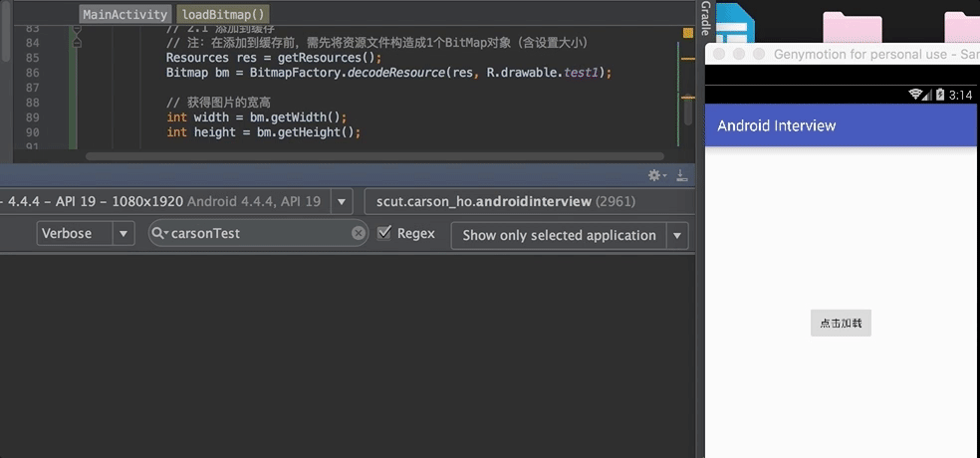Click the hide-panel download arrow icon in logcat
The image size is (980, 458).
point(682,175)
